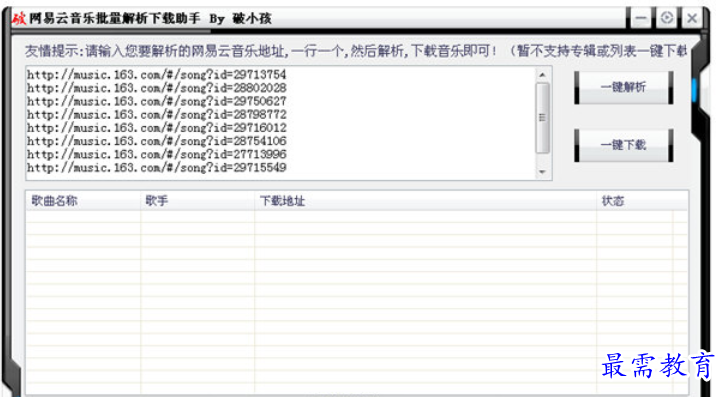
Task: Select URL line with id=28754106
Action: click(x=157, y=141)
